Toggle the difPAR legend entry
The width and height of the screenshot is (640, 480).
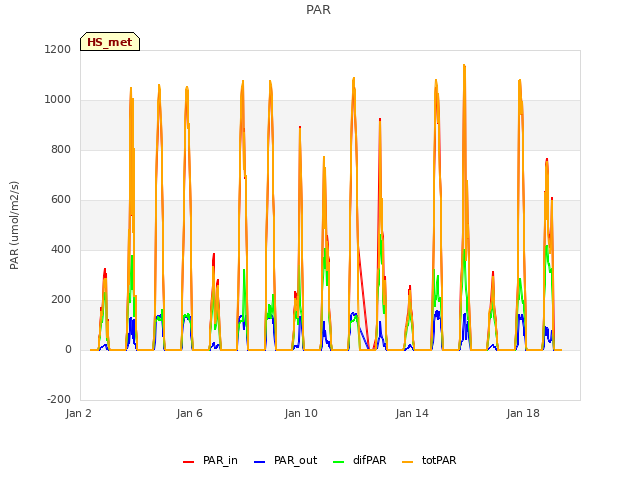click(x=359, y=460)
